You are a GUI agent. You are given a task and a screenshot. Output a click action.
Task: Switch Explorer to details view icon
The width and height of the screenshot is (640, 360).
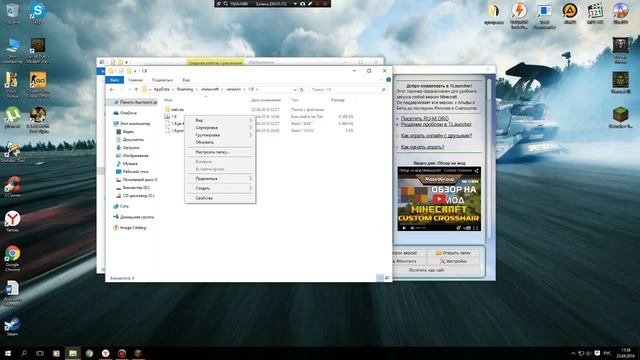380,278
